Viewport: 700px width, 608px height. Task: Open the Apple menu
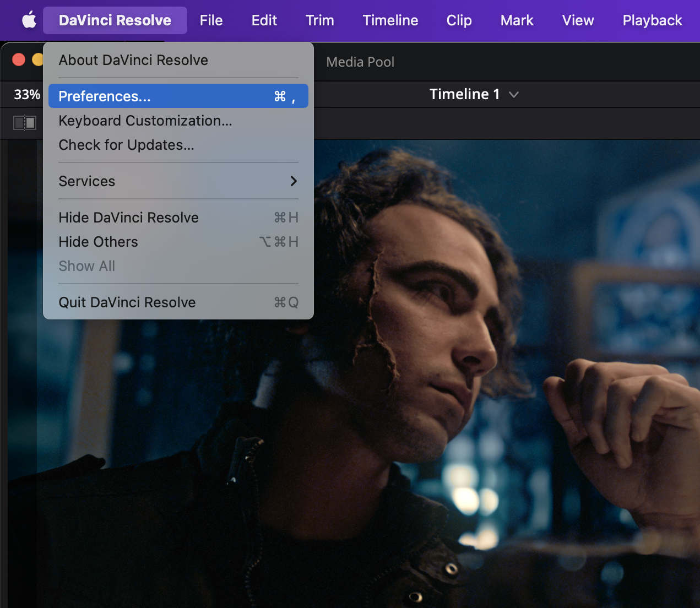29,20
